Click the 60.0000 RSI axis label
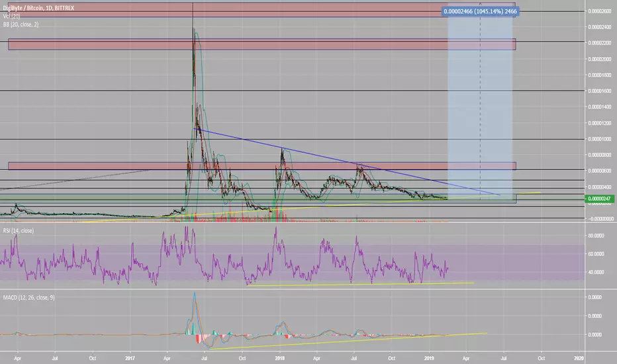 tap(596, 254)
